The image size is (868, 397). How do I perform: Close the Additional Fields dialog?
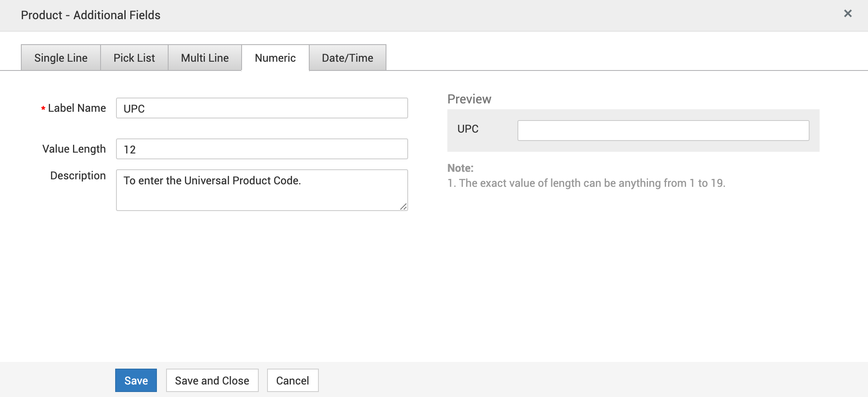click(x=848, y=14)
